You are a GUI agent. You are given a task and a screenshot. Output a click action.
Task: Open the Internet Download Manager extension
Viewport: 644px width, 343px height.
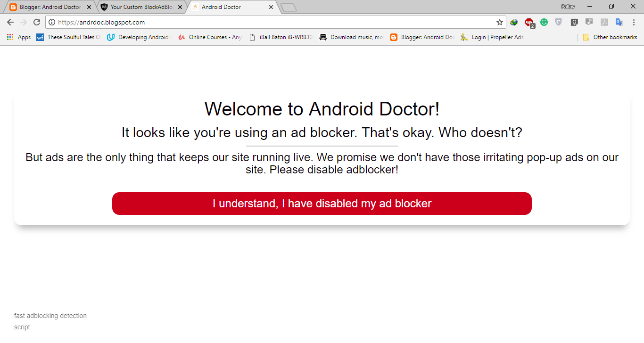click(x=514, y=22)
